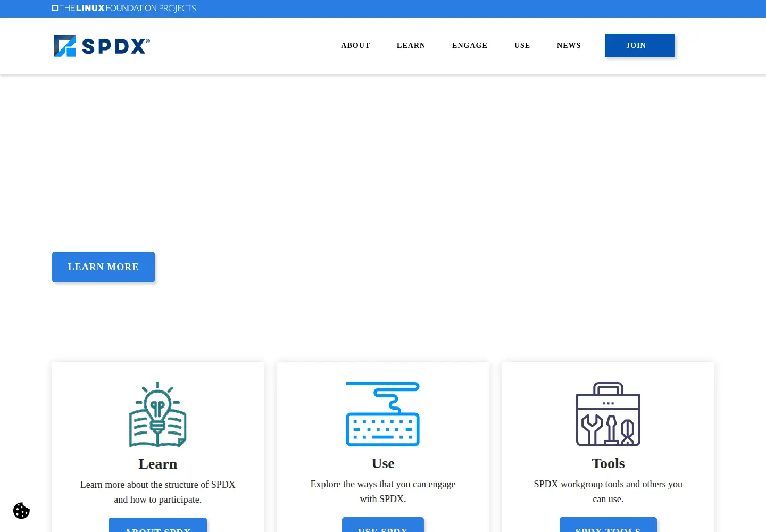766x532 pixels.
Task: Click the Use card heading
Action: [383, 463]
